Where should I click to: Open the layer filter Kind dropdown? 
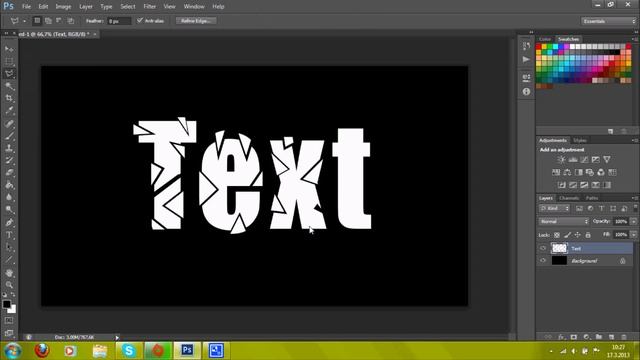(x=554, y=209)
